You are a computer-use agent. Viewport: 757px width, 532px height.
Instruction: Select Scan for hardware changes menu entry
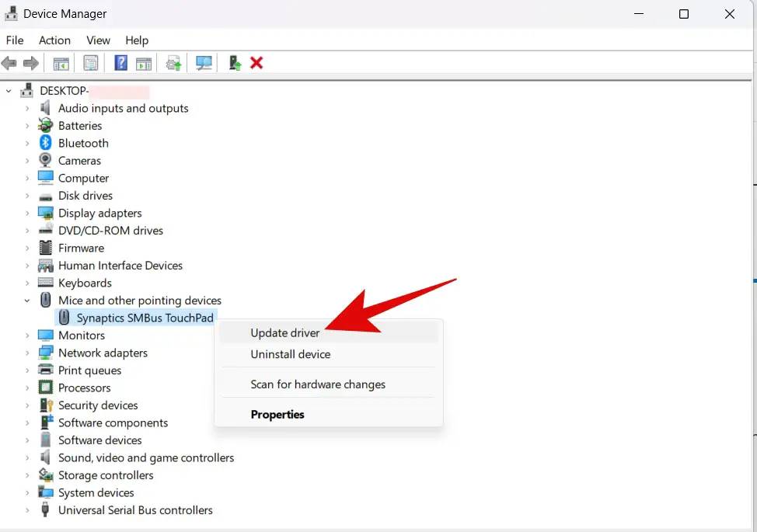click(x=329, y=384)
